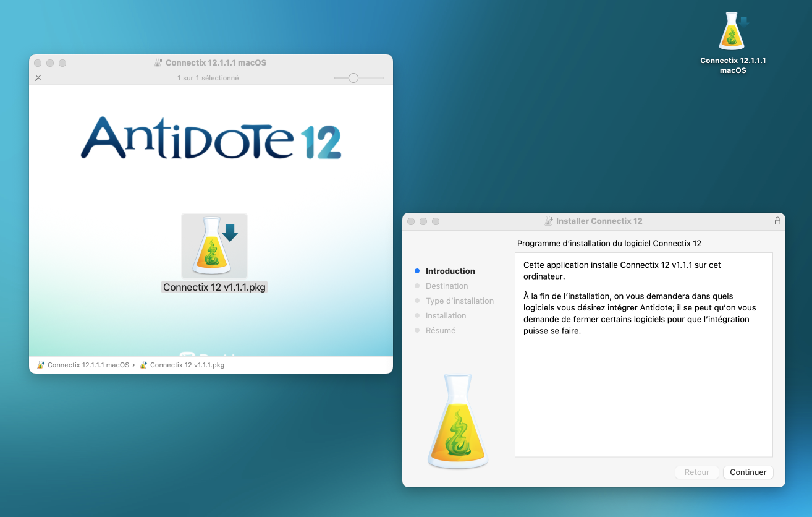Screen dimensions: 812x517
Task: Click the Continuer button
Action: pos(748,472)
